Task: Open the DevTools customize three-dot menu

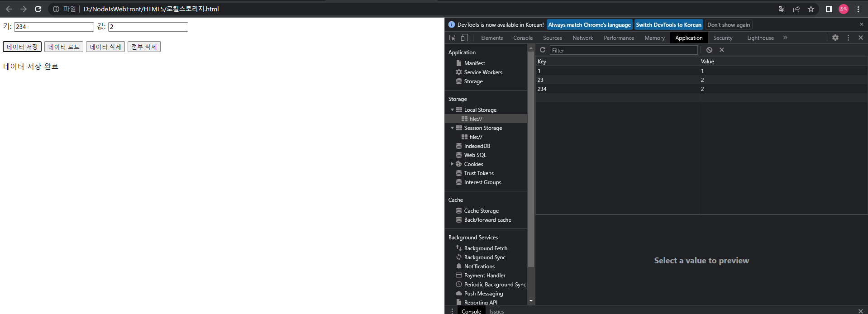Action: 848,38
